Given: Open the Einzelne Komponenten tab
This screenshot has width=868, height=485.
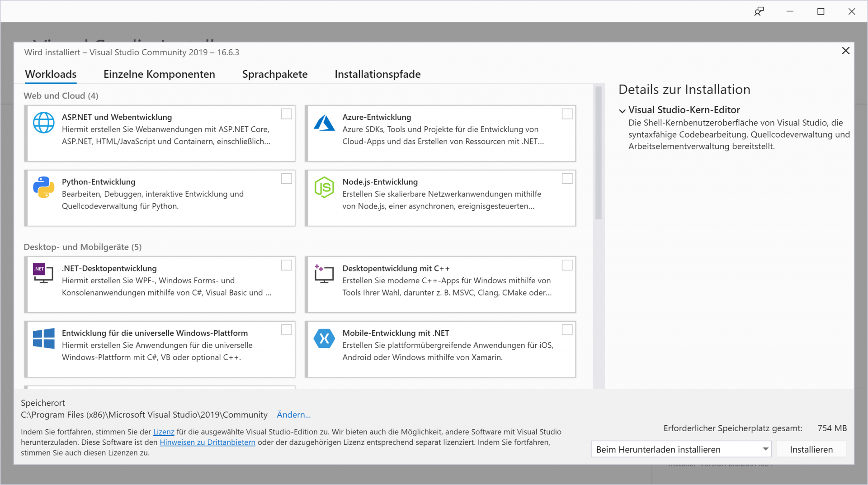Looking at the screenshot, I should (159, 74).
